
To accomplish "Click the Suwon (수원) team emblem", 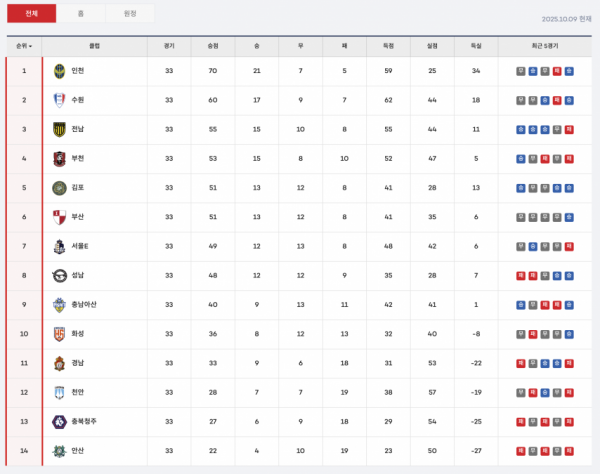I will click(59, 100).
